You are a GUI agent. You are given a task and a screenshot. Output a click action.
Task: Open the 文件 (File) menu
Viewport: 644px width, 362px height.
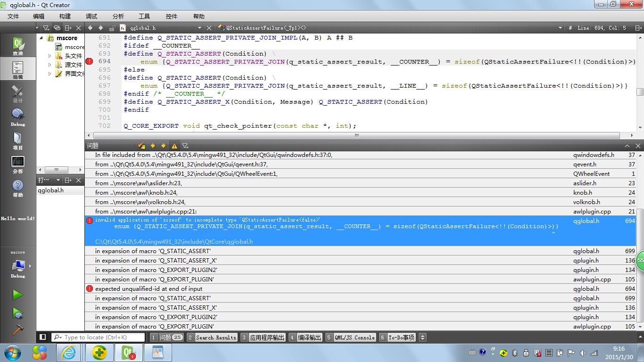click(x=13, y=16)
